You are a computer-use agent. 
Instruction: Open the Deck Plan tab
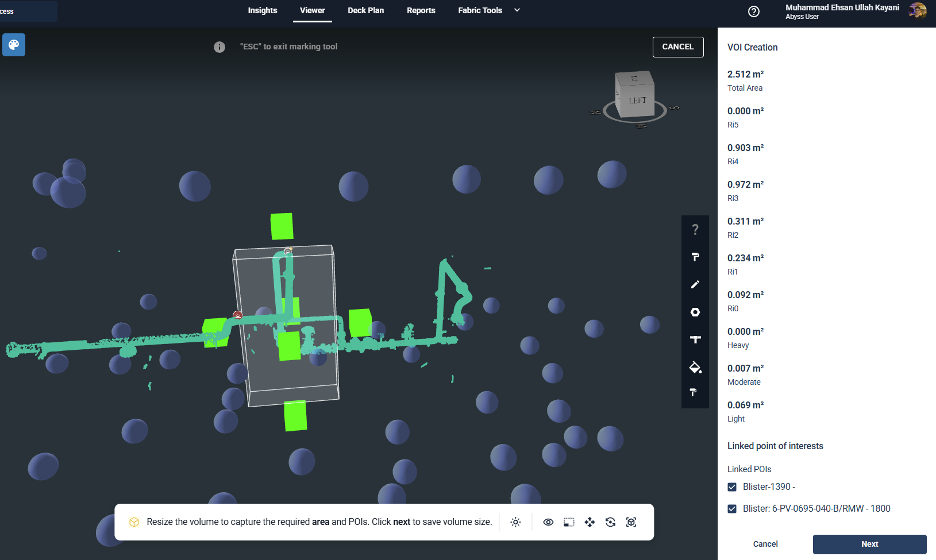click(x=365, y=10)
